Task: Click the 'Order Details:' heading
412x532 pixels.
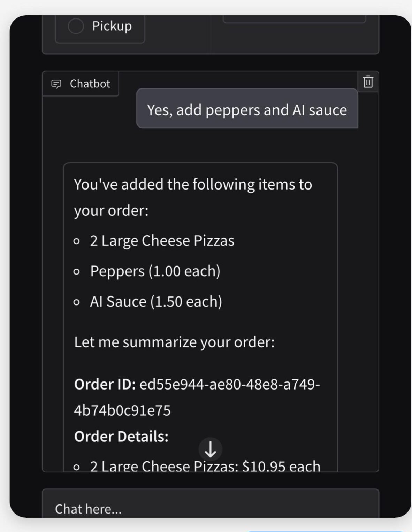Action: [x=121, y=437]
